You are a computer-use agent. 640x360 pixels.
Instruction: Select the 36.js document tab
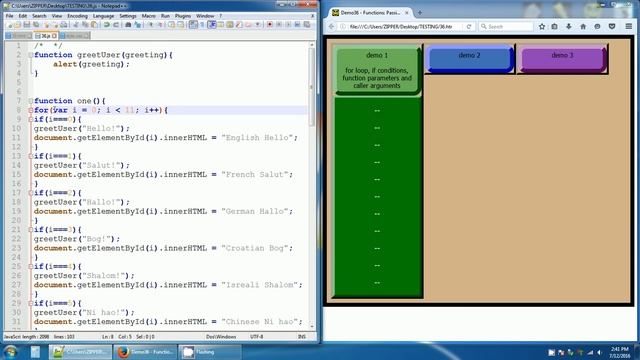[x=46, y=36]
